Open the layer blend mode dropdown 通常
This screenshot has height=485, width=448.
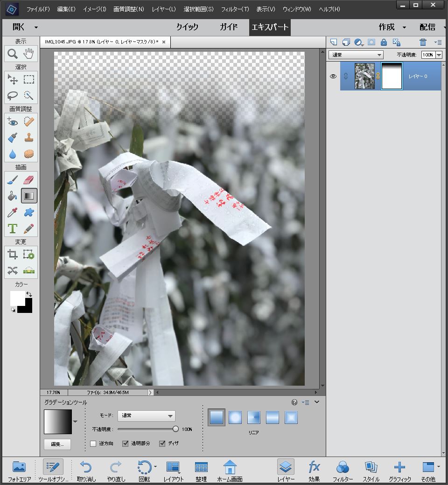click(356, 55)
